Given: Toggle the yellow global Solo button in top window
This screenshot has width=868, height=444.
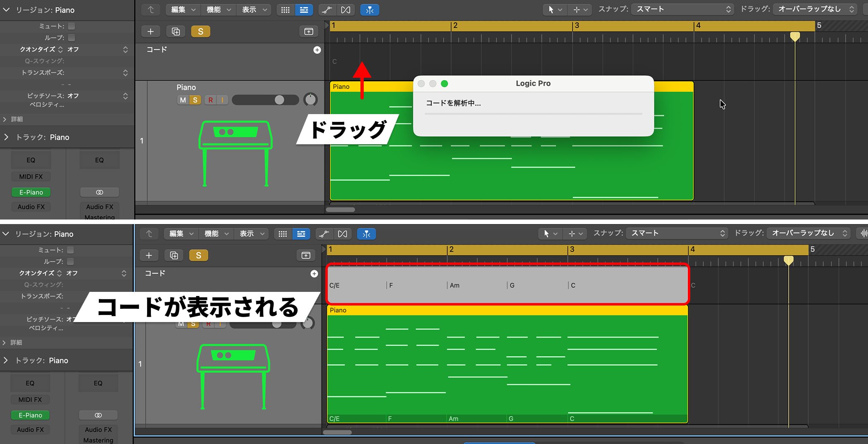Looking at the screenshot, I should point(200,31).
